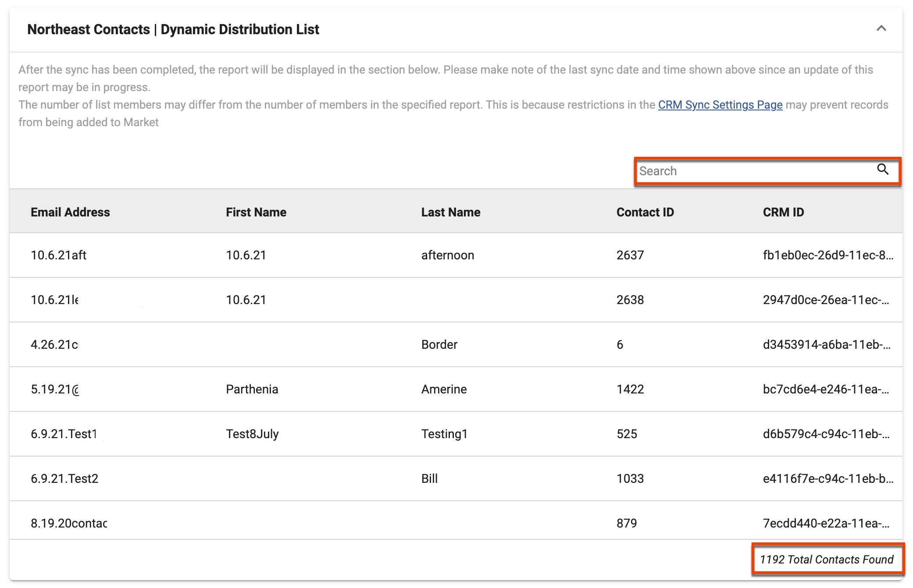Open the contact with last name Border
Screen dimensions: 913x588
[x=439, y=344]
